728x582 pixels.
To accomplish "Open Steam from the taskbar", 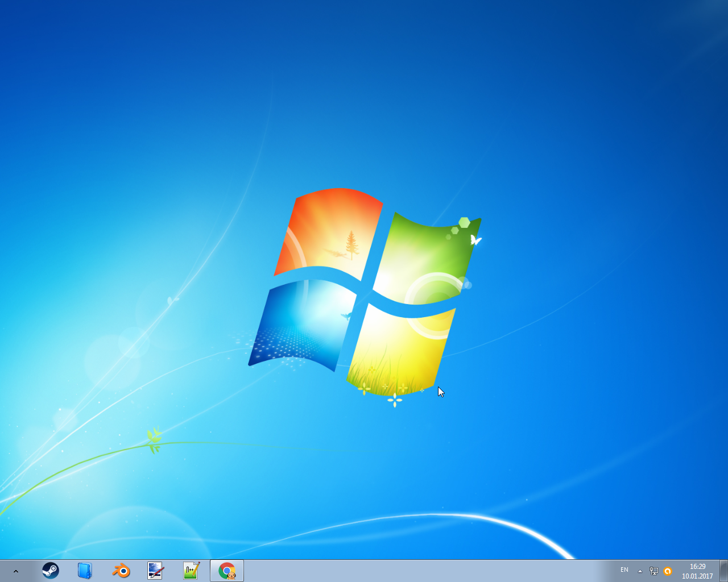I will (51, 571).
